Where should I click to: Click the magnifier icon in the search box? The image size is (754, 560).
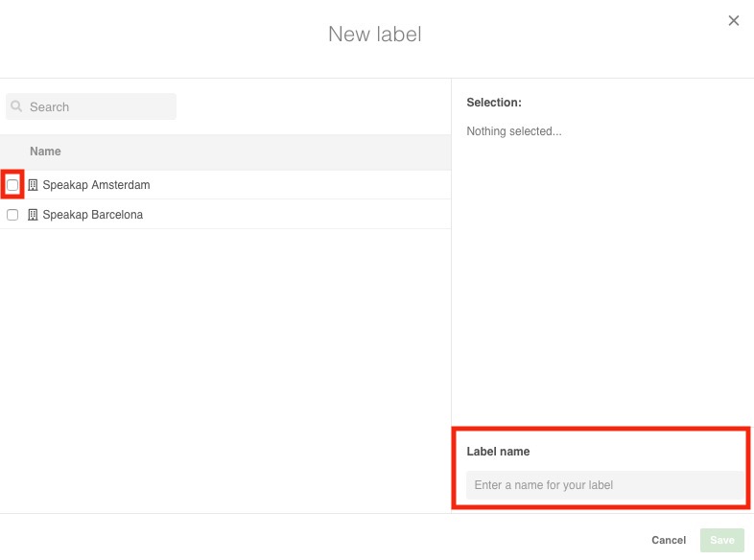tap(16, 106)
